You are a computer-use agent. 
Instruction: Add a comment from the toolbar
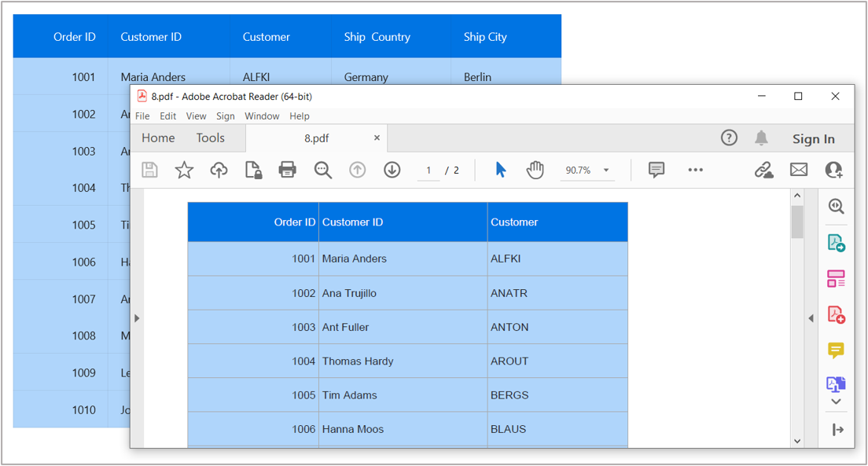click(657, 170)
